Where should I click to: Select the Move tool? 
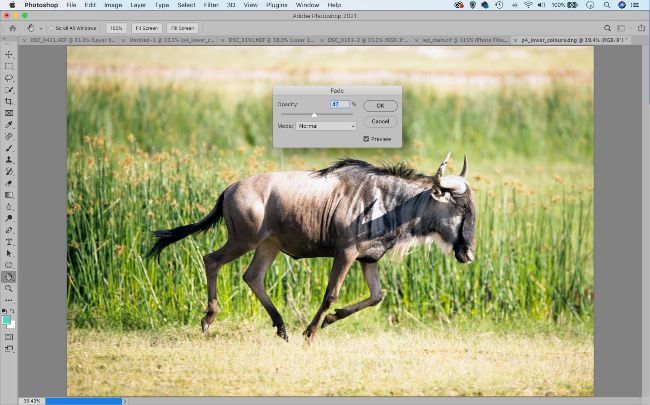tap(9, 55)
